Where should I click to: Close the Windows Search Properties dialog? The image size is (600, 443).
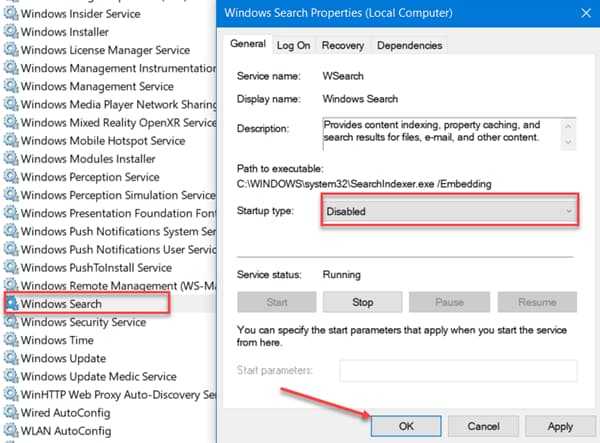click(x=586, y=13)
